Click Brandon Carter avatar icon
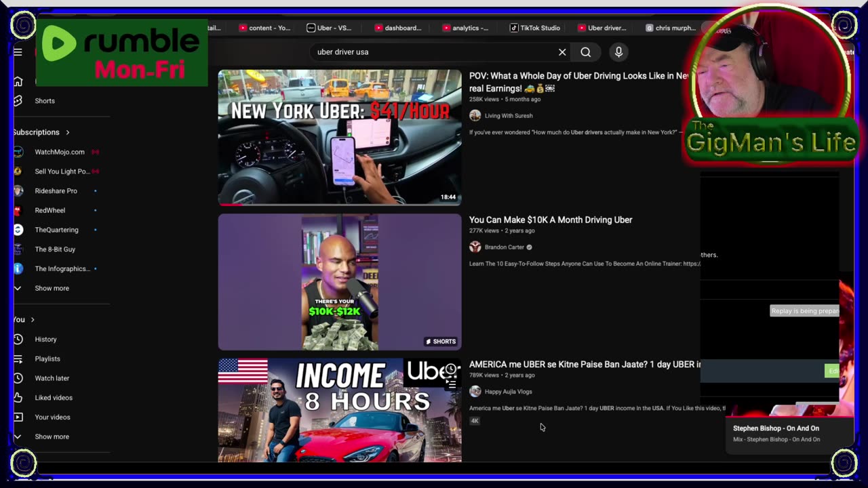 475,247
